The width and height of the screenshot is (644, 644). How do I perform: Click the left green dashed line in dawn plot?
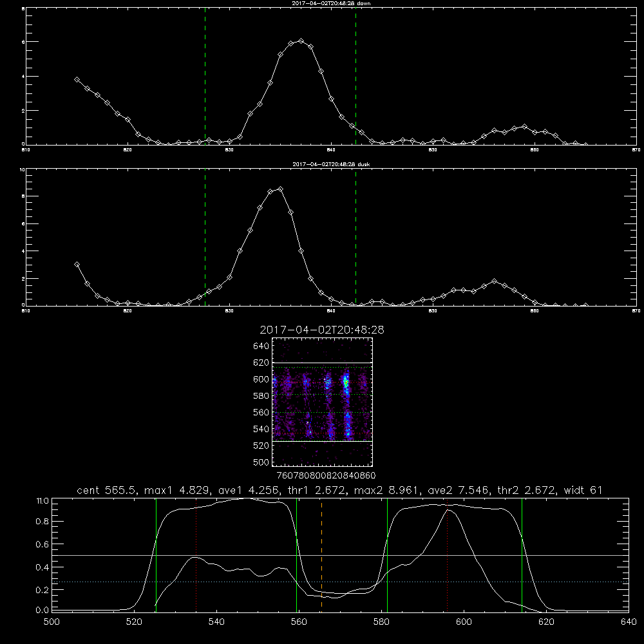[x=205, y=76]
